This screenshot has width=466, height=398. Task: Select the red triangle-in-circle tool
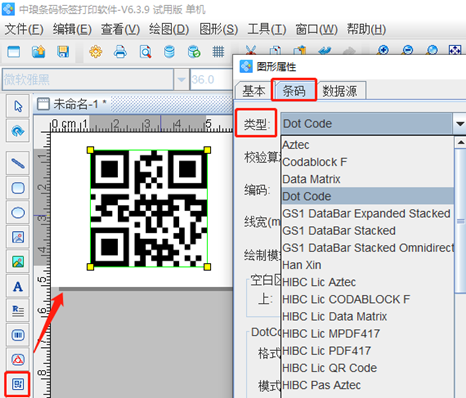pyautogui.click(x=18, y=360)
